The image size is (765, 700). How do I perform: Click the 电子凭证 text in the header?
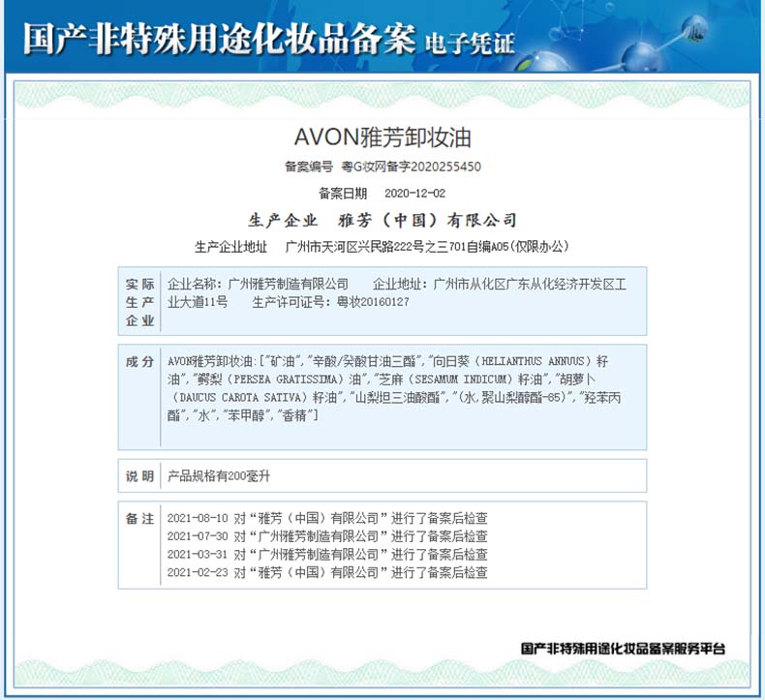pyautogui.click(x=468, y=43)
